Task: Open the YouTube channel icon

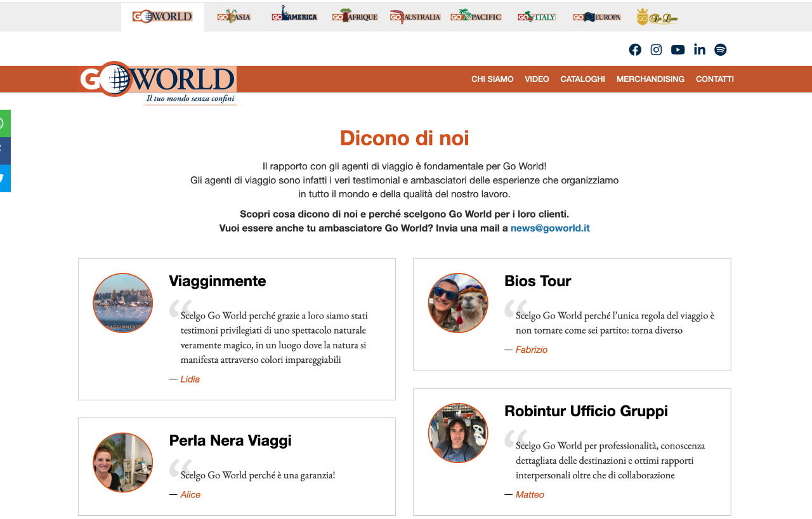Action: [x=678, y=49]
